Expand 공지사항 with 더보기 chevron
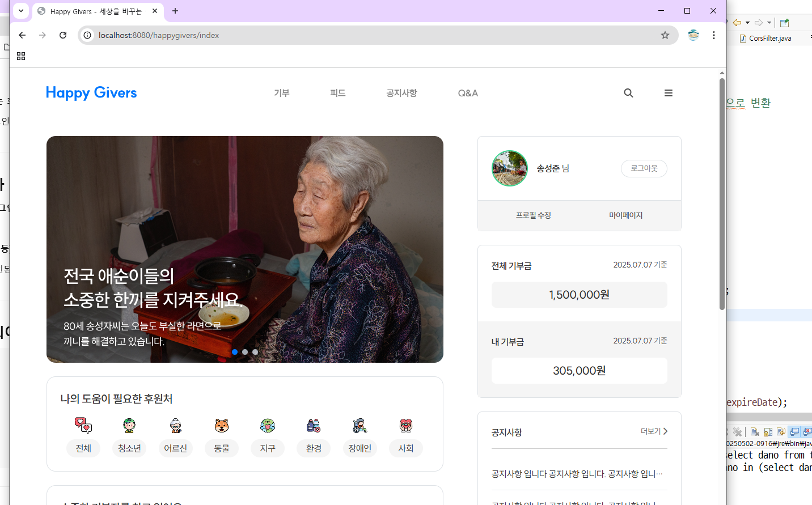The width and height of the screenshot is (812, 505). [654, 431]
